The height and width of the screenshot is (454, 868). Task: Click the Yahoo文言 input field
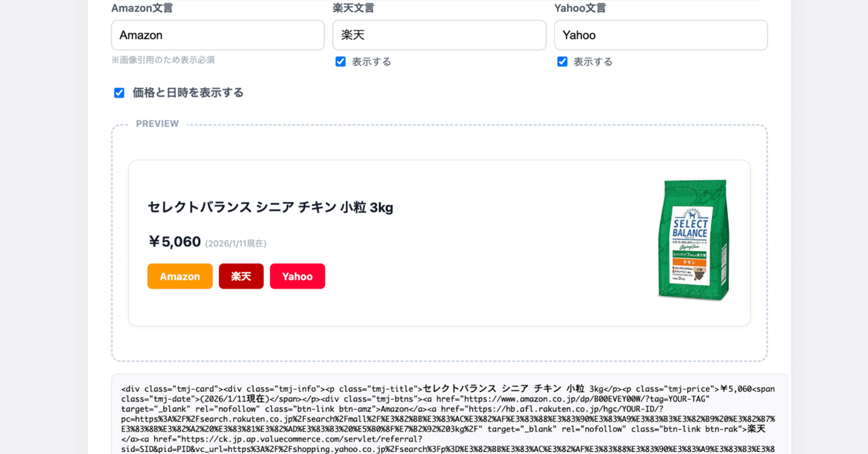(661, 35)
